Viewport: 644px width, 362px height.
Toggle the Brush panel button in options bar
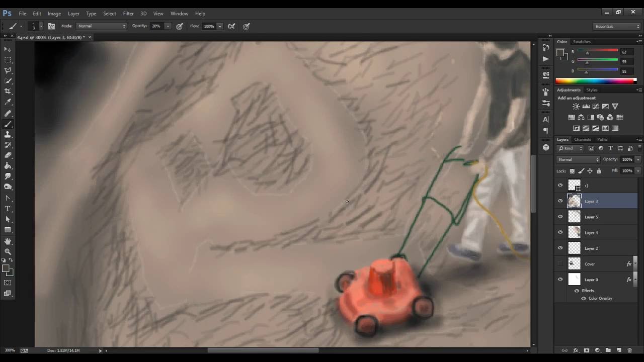51,26
